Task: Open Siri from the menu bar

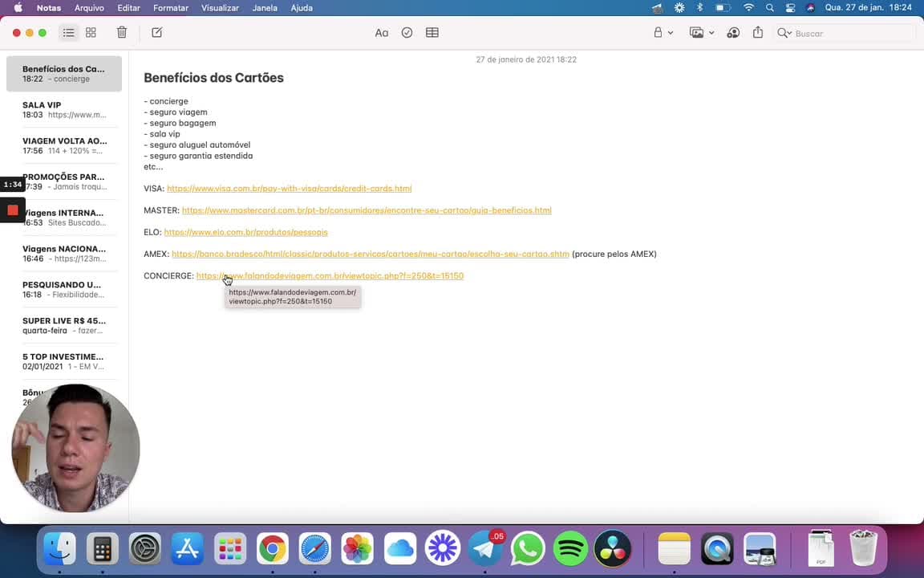Action: 811,8
